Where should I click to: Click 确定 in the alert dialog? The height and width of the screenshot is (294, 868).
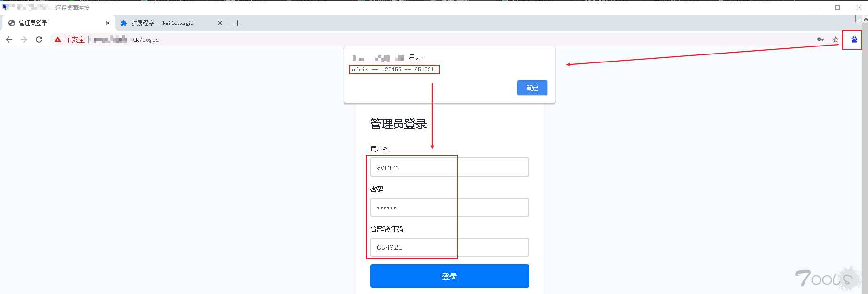click(x=532, y=88)
